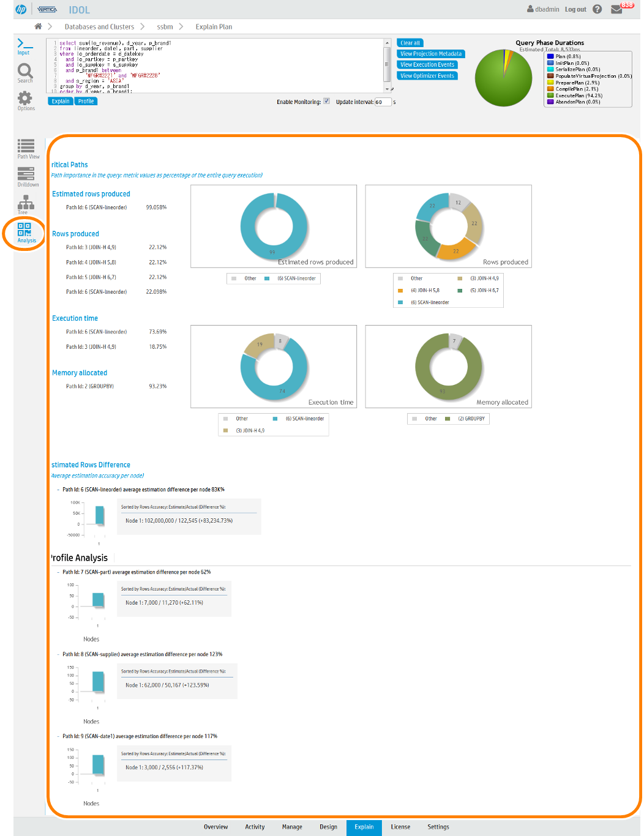
Task: Collapse Path Id: 7 SCAN-part section
Action: [x=58, y=572]
